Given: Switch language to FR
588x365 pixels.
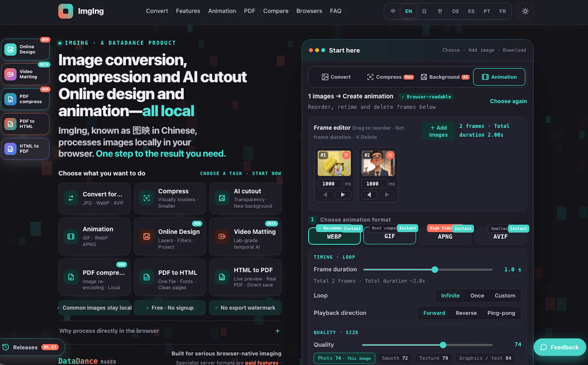Looking at the screenshot, I should (502, 11).
